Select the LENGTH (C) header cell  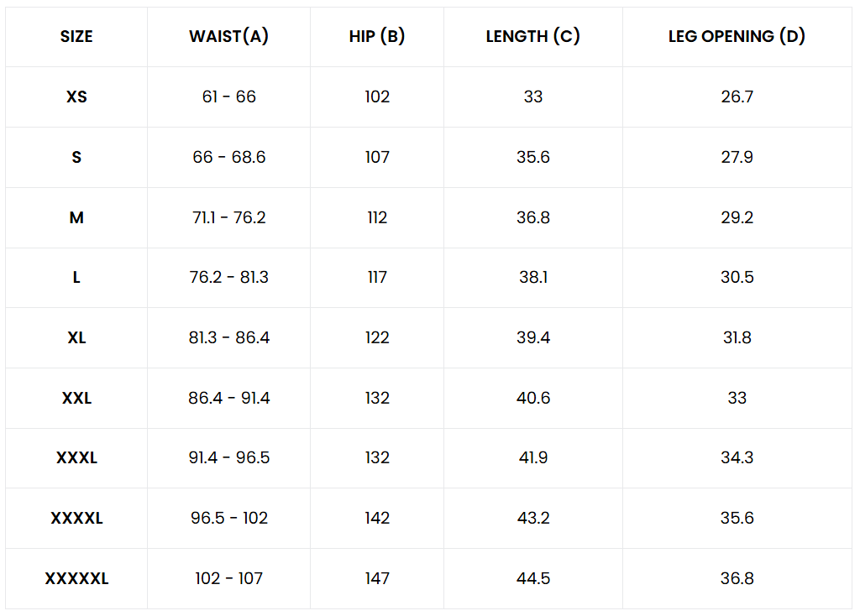pyautogui.click(x=532, y=37)
